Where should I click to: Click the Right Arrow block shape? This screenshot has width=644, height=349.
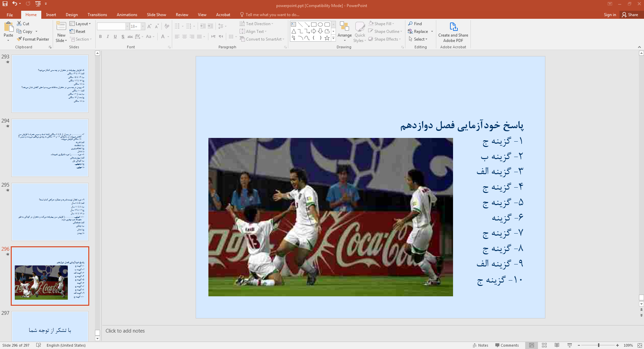coord(313,31)
